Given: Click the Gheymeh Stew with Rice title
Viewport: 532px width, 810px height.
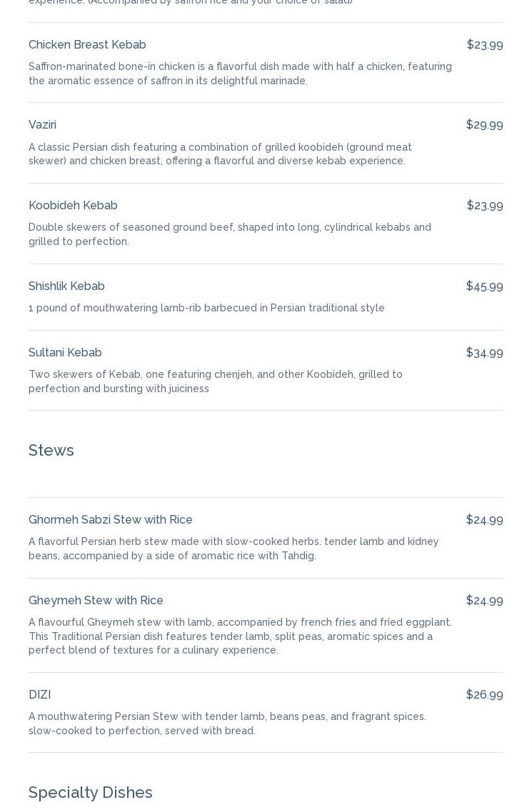Looking at the screenshot, I should 96,601.
